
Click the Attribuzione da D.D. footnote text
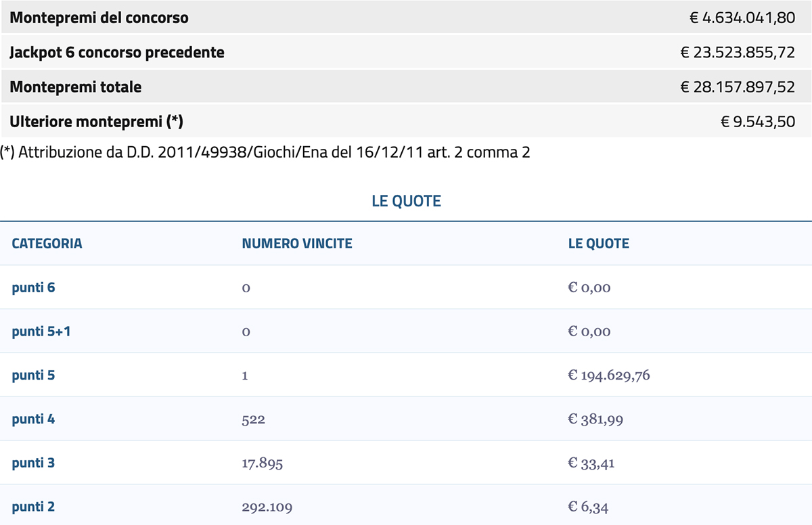pyautogui.click(x=265, y=153)
